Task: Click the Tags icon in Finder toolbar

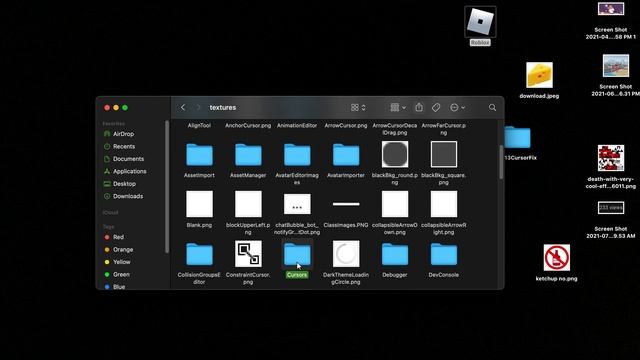Action: pyautogui.click(x=436, y=107)
